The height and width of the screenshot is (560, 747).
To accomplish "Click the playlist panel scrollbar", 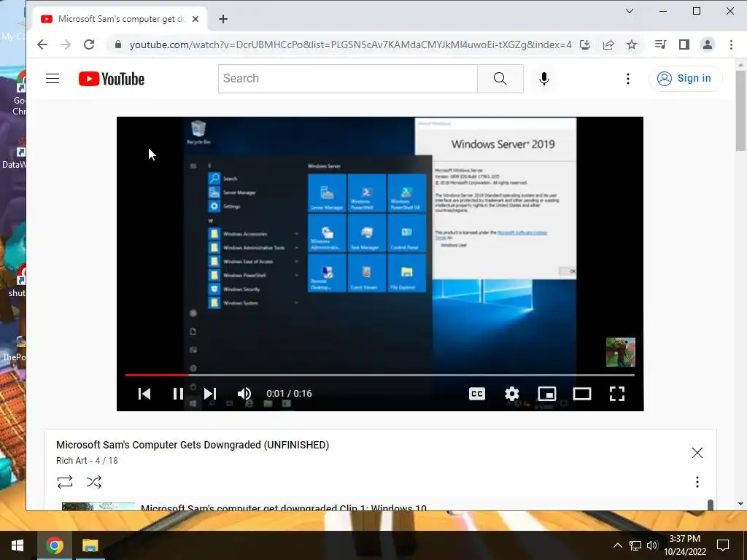I will tap(710, 505).
